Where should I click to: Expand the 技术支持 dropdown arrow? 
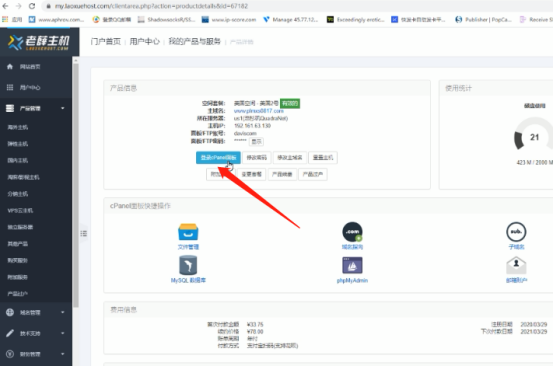63,333
